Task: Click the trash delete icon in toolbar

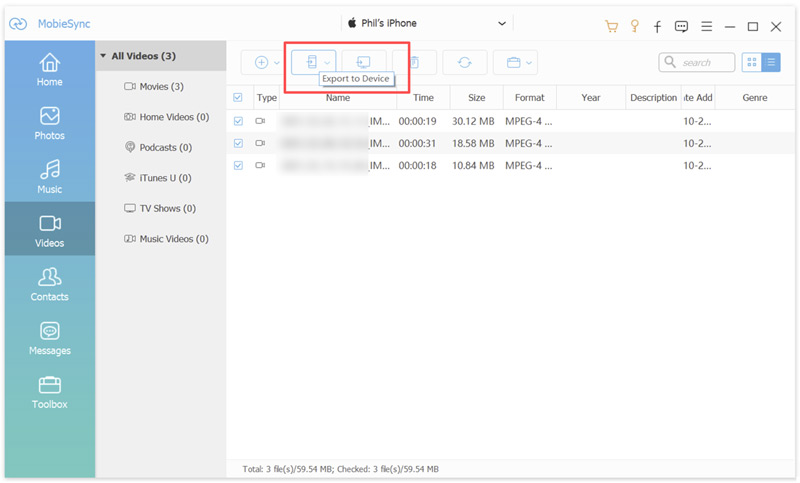Action: click(x=415, y=62)
